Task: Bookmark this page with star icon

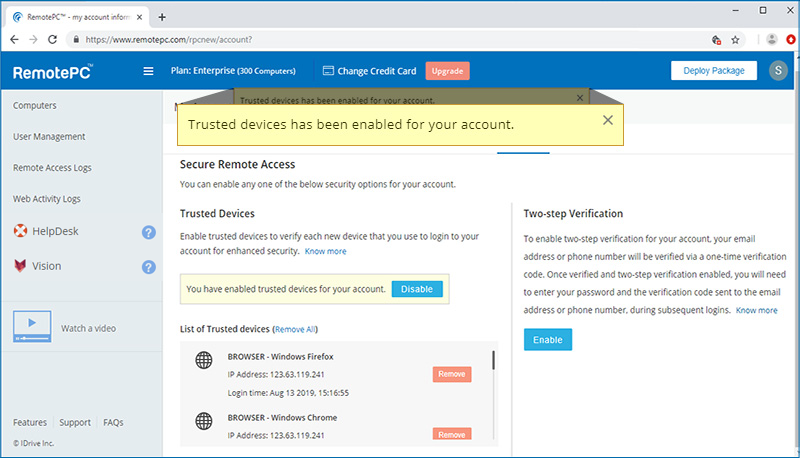Action: [735, 40]
